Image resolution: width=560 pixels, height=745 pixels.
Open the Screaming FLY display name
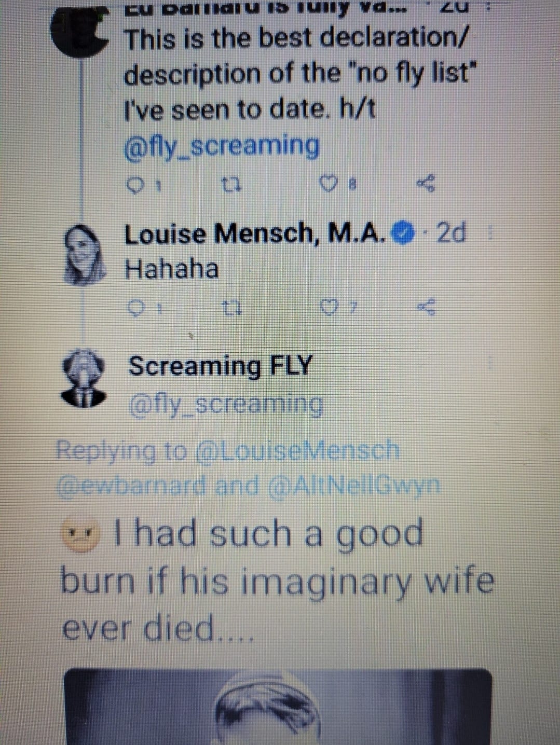click(220, 366)
